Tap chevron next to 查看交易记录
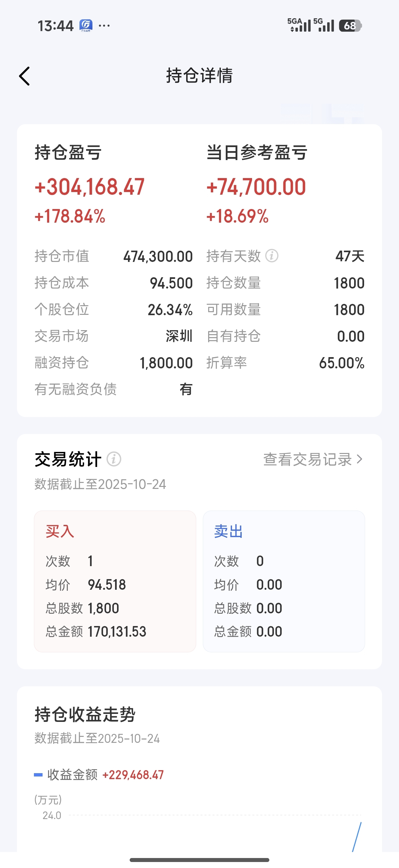Screen dimensions: 399x868 point(360,459)
